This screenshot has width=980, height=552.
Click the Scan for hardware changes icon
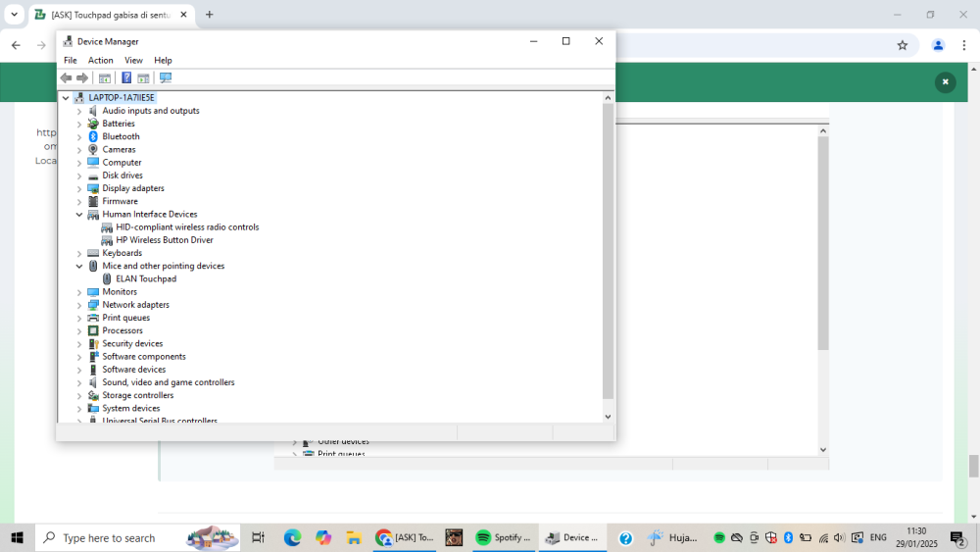pos(166,78)
